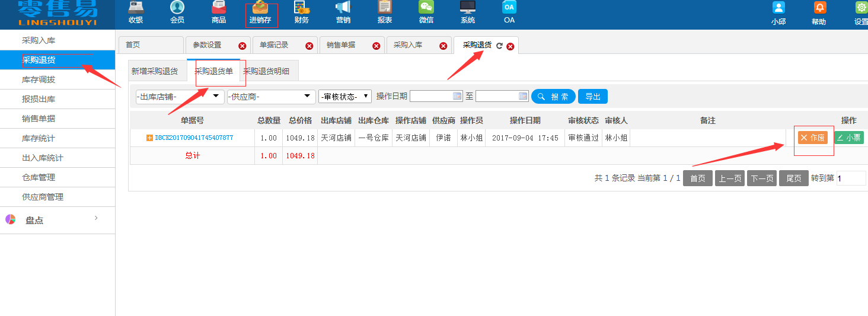The width and height of the screenshot is (868, 316).
Task: Open 出入库统计 in the sidebar
Action: (x=58, y=158)
